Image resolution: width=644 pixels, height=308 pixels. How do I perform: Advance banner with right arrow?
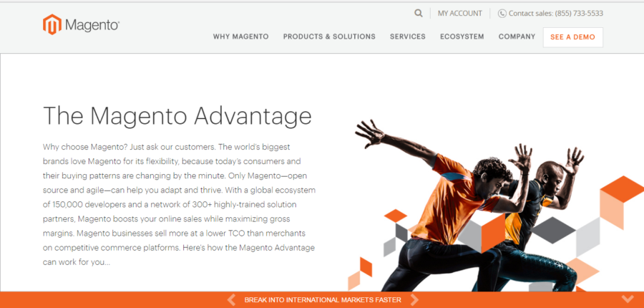pyautogui.click(x=414, y=300)
